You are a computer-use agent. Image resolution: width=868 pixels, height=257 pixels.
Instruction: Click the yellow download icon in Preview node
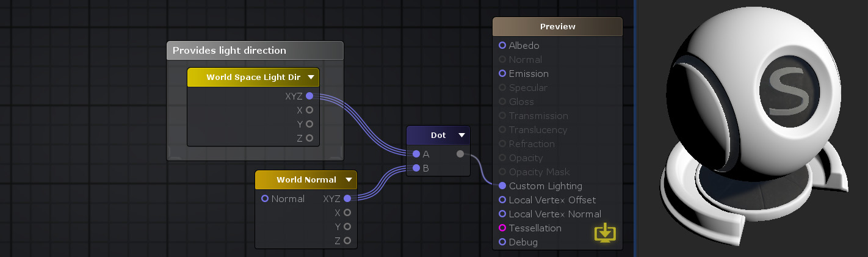coord(605,233)
